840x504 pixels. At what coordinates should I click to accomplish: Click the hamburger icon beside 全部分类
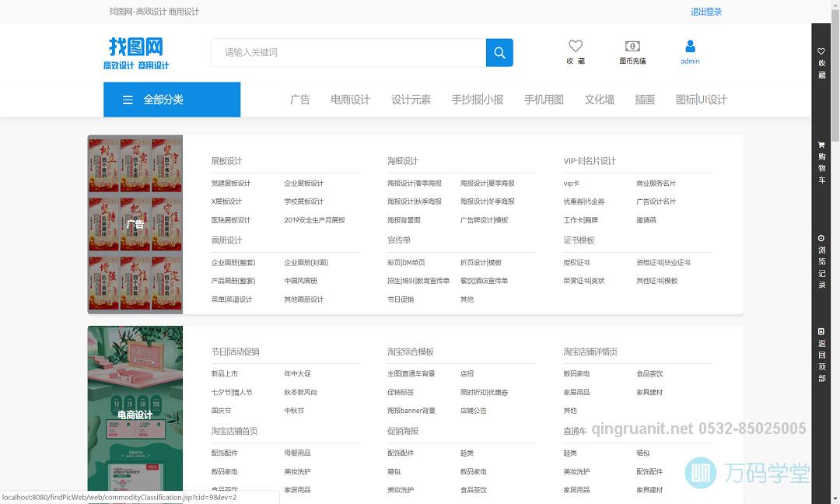pyautogui.click(x=127, y=100)
